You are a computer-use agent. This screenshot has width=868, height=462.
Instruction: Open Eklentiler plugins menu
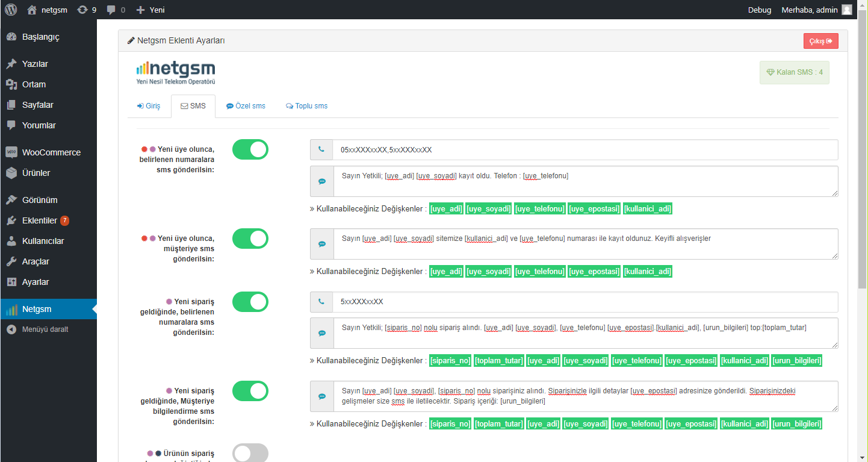40,220
